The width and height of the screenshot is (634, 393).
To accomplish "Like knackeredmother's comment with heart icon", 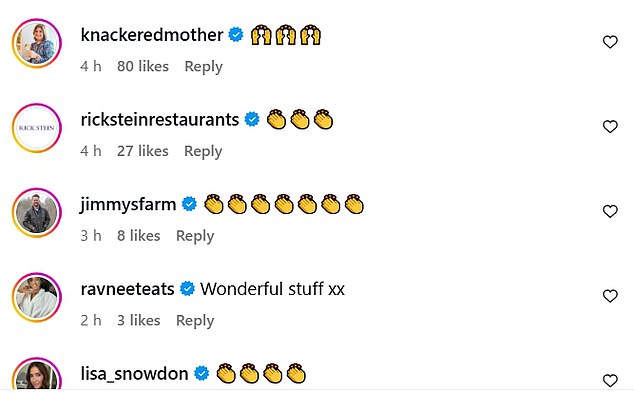I will [610, 42].
